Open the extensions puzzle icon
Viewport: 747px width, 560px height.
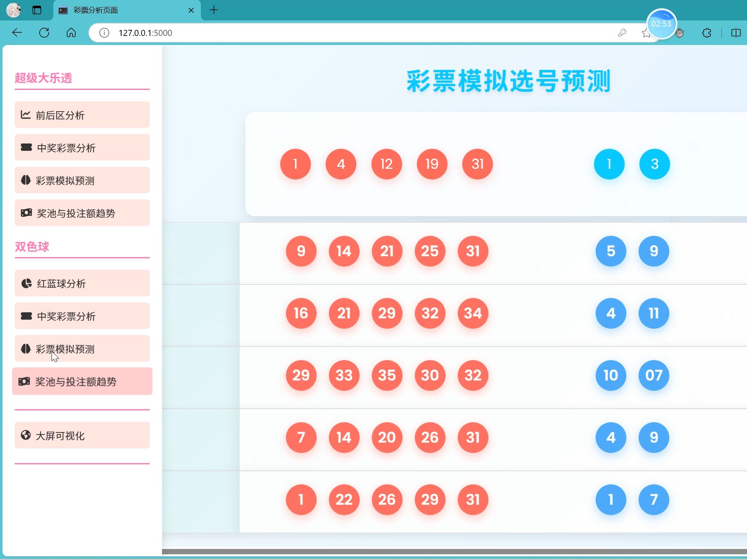tap(706, 33)
